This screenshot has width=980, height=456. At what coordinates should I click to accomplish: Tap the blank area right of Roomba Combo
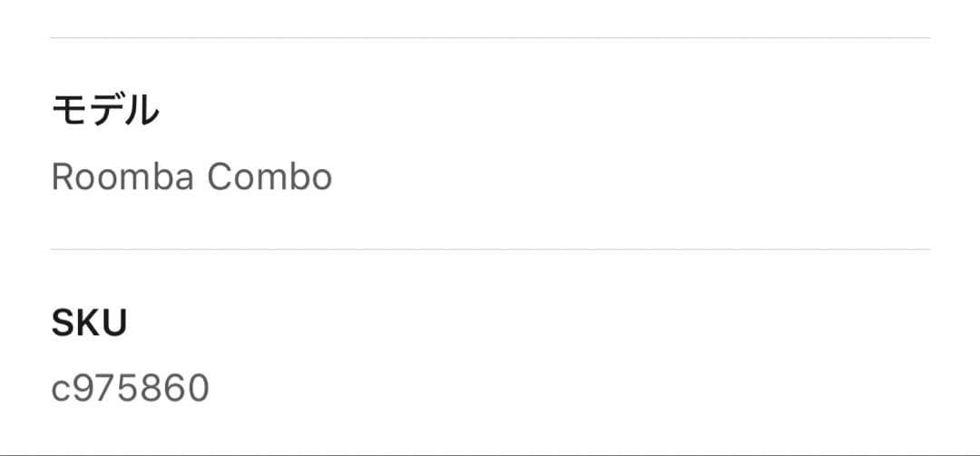click(x=635, y=176)
